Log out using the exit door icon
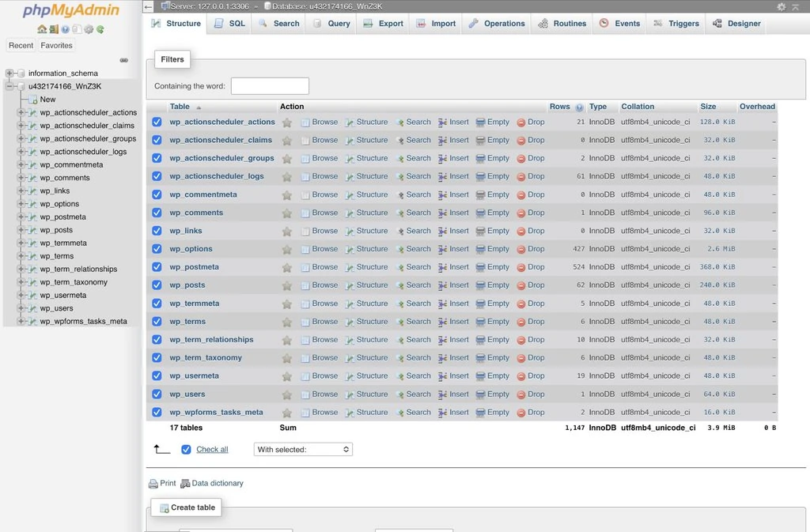810x532 pixels. [54, 28]
